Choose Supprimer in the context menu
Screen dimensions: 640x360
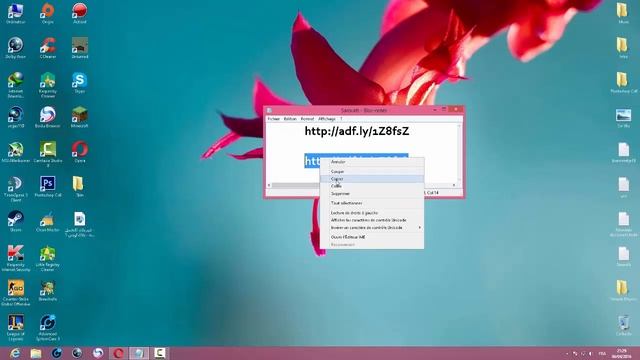371,193
